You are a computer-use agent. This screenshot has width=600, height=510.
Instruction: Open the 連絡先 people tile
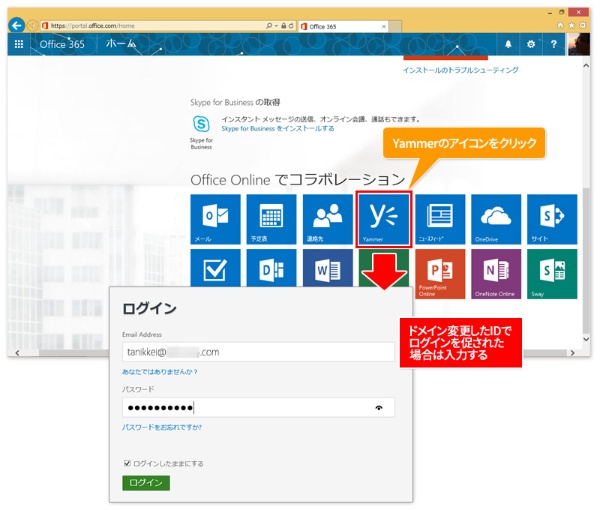click(x=327, y=219)
